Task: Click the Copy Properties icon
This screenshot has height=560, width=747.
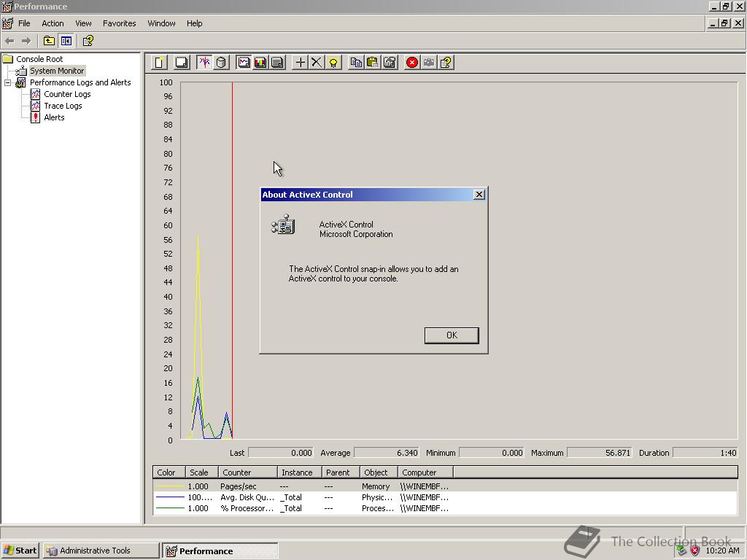Action: [356, 63]
